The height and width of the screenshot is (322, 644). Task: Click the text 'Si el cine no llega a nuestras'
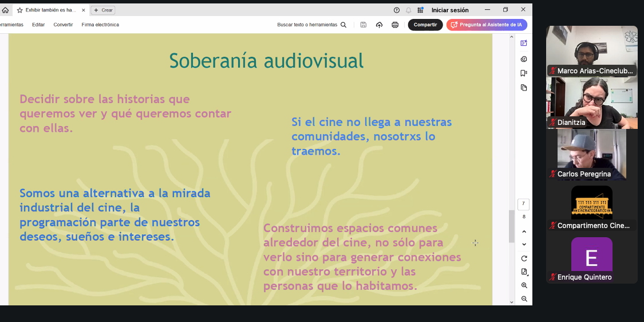[372, 122]
